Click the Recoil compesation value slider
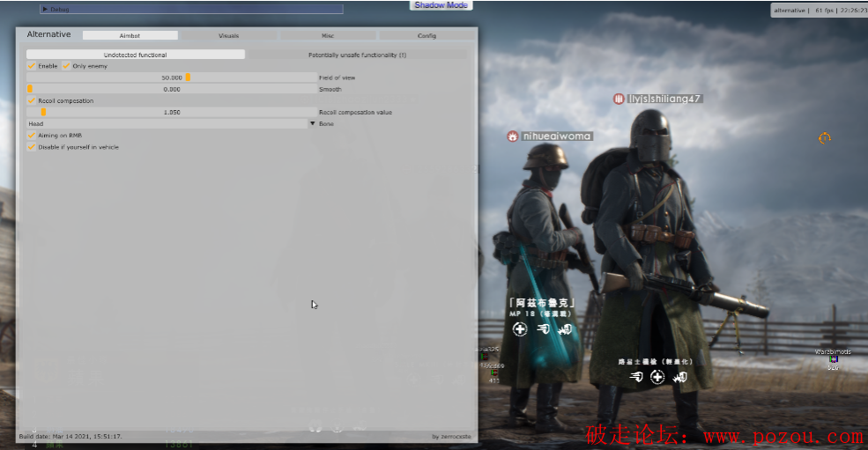 (x=172, y=113)
